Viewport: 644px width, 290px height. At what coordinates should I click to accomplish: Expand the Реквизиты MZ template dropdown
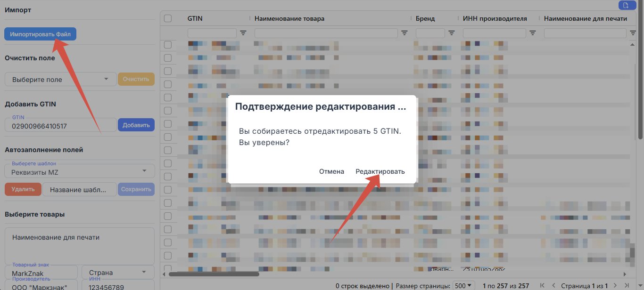(x=80, y=171)
